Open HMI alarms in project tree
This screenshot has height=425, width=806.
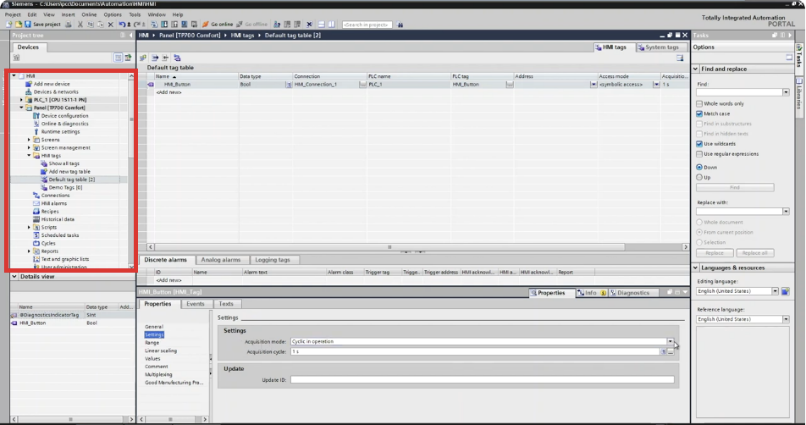[54, 203]
